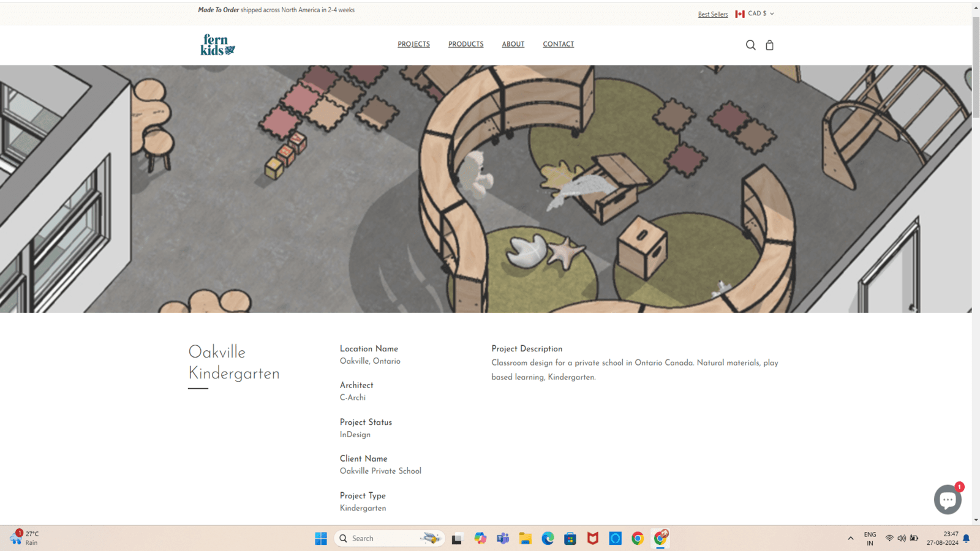980x551 pixels.
Task: Open Microsoft Store taskbar icon
Action: tap(570, 538)
